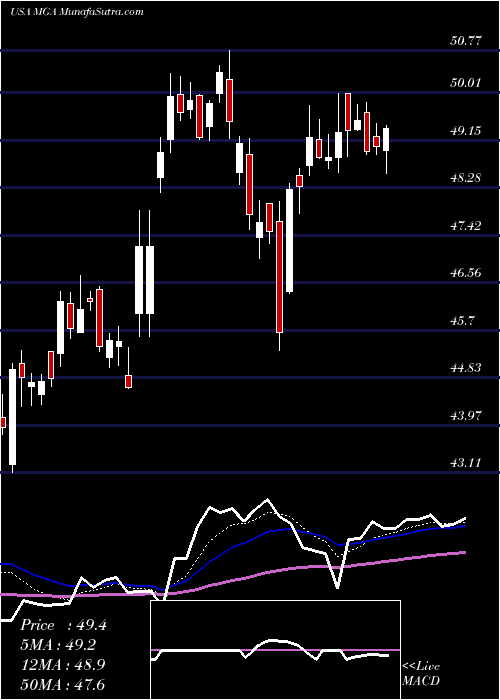Viewport: 500px width, 700px height.
Task: Click the Price : 49.4 readout
Action: pyautogui.click(x=63, y=626)
